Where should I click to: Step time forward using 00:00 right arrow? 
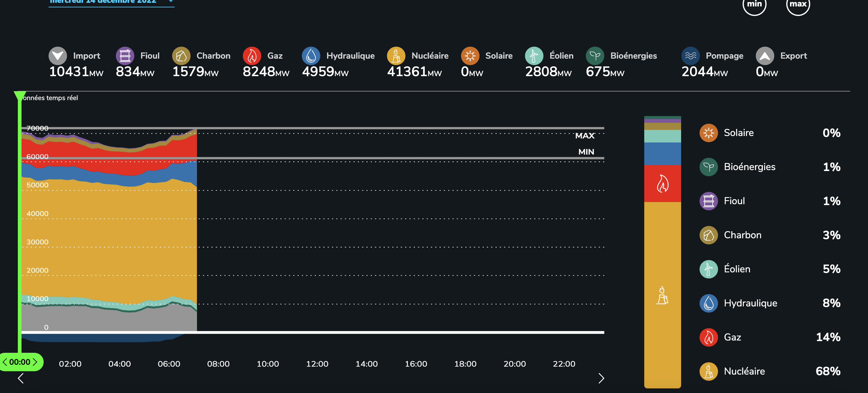pyautogui.click(x=35, y=362)
